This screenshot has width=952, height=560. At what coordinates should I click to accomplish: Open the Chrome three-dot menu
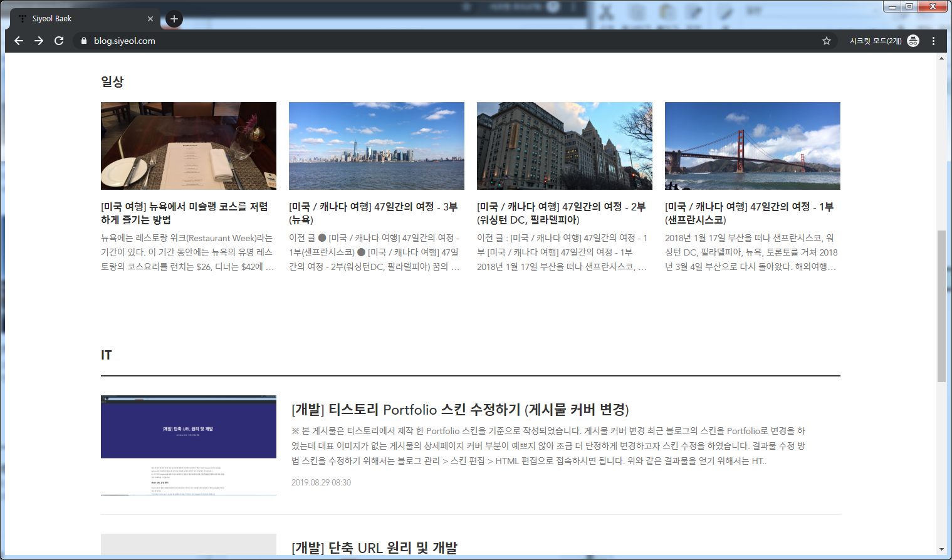(x=934, y=41)
